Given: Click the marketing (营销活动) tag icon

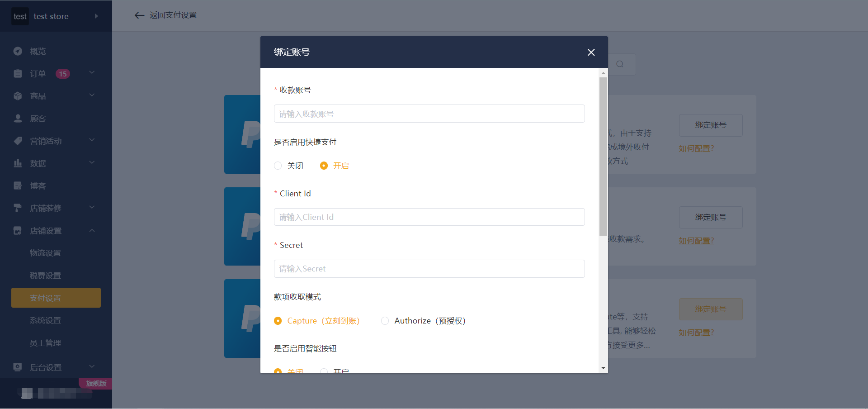Looking at the screenshot, I should tap(18, 141).
